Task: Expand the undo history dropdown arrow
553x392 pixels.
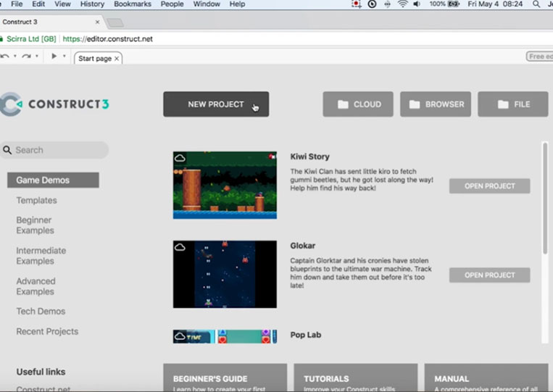Action: tap(14, 56)
